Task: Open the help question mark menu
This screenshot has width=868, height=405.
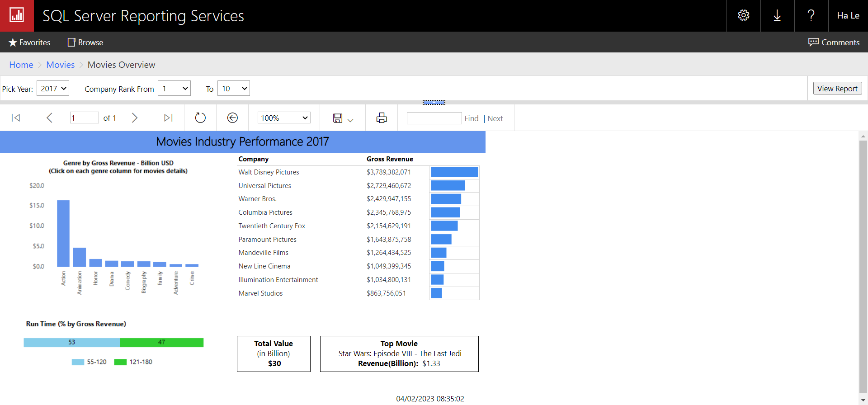Action: click(811, 15)
